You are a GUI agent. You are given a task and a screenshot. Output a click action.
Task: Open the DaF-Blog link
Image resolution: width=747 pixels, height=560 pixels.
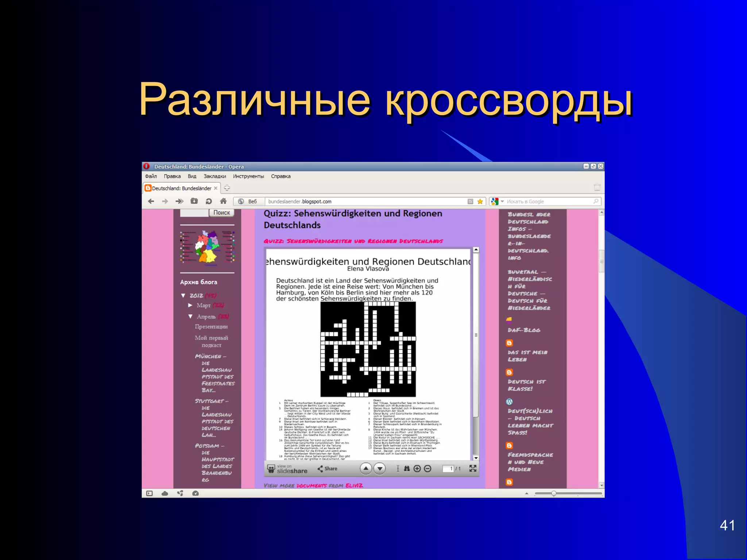coord(524,330)
